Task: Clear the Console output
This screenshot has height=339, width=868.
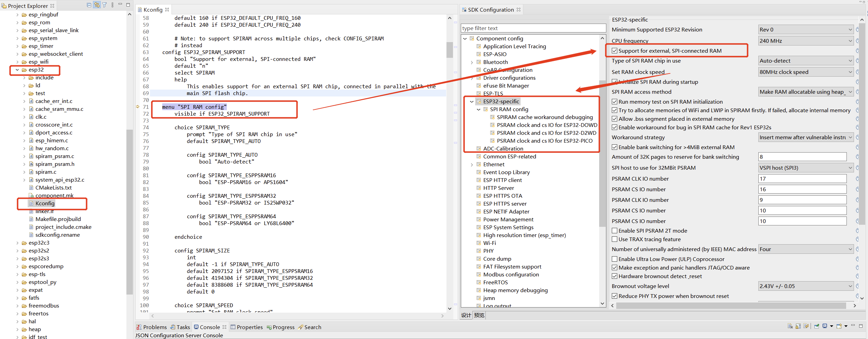Action: [790, 326]
